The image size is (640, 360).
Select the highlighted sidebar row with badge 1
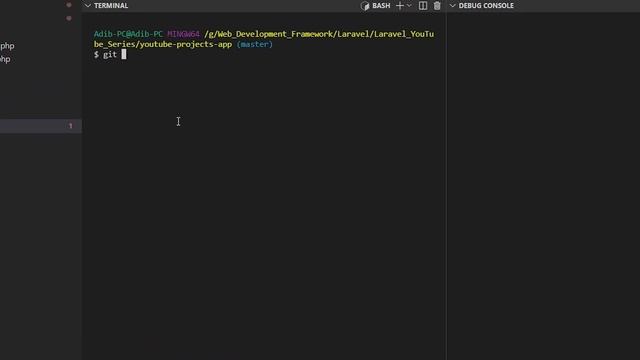pyautogui.click(x=41, y=126)
